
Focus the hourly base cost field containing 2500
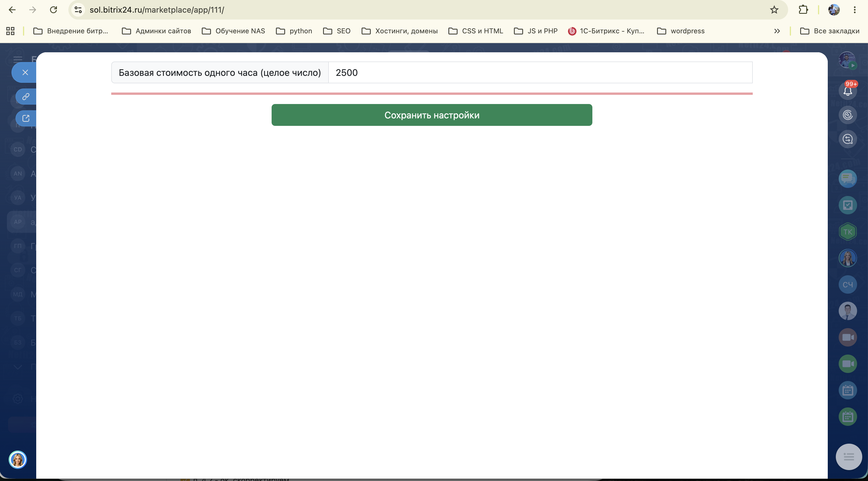pyautogui.click(x=540, y=72)
